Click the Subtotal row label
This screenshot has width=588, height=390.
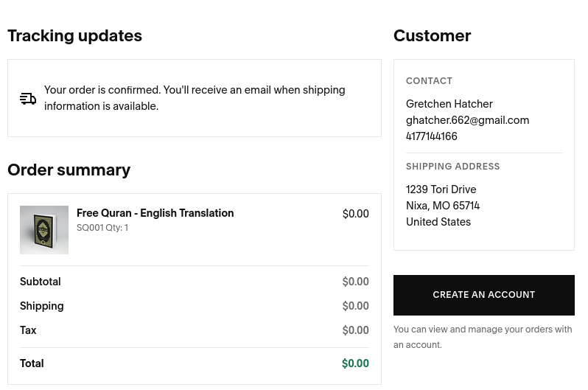point(41,282)
